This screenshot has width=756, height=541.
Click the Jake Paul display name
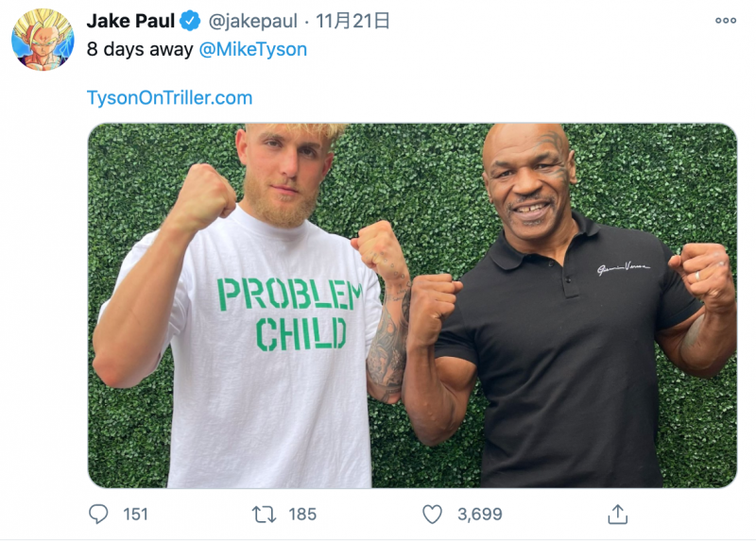point(130,21)
